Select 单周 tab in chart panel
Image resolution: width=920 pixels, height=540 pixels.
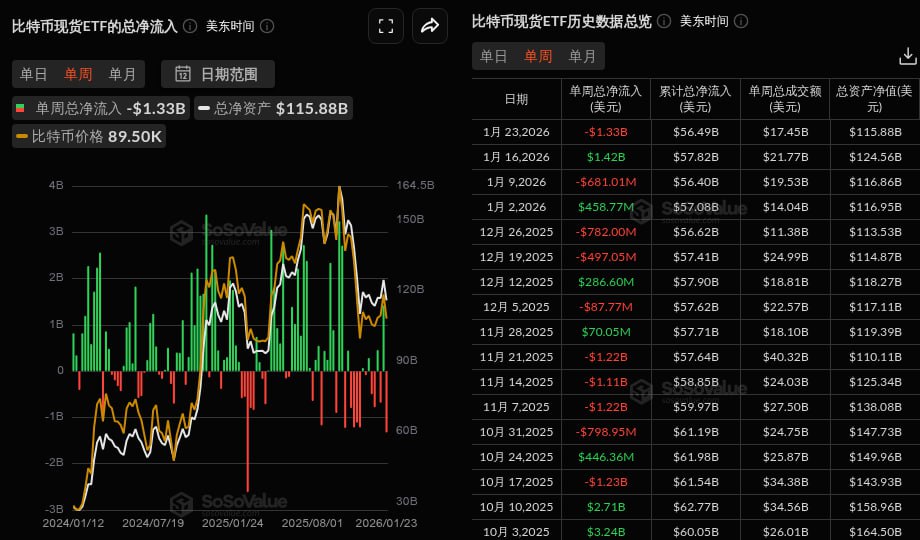point(78,73)
